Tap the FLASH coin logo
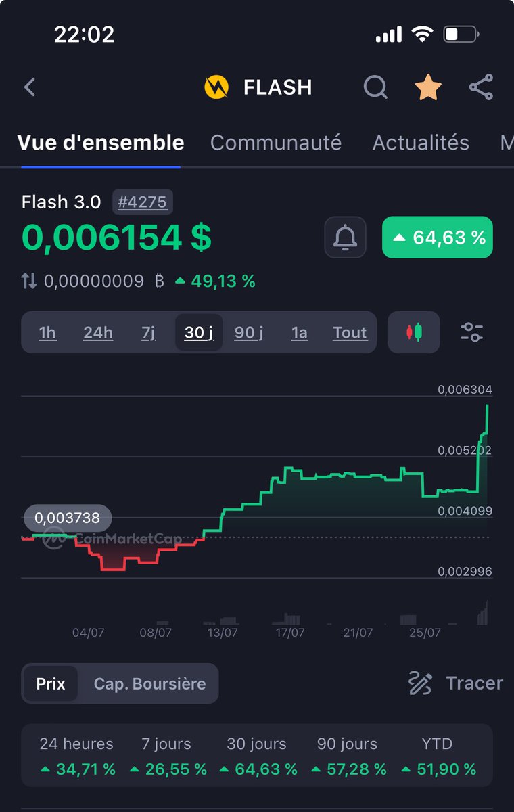 [x=216, y=87]
